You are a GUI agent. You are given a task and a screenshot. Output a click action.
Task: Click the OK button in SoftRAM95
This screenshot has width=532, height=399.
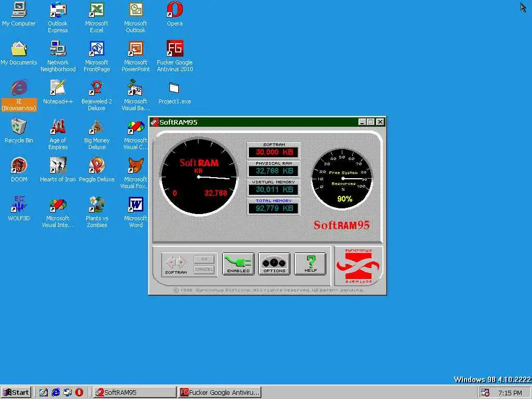click(x=204, y=259)
